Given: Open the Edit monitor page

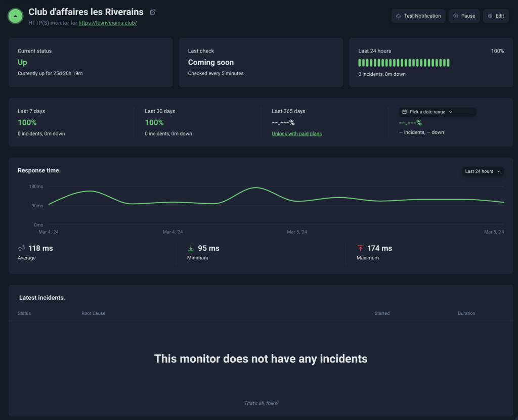Looking at the screenshot, I should tap(495, 16).
